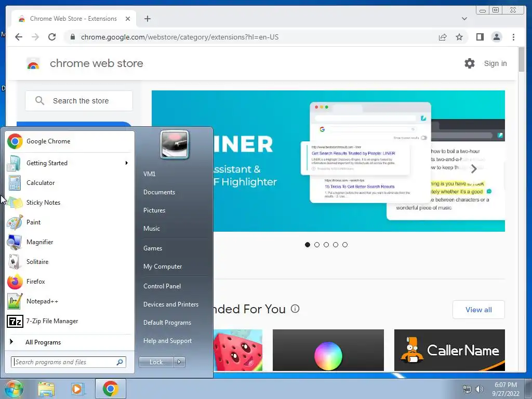
Task: Bookmark this page with the star
Action: click(x=459, y=37)
